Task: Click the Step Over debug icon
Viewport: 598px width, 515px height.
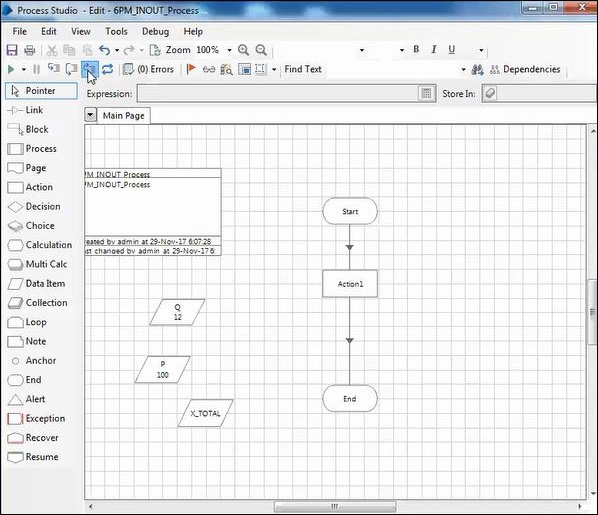Action: click(x=71, y=69)
